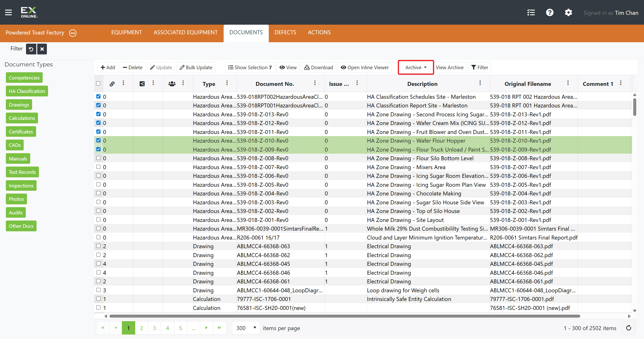Image resolution: width=644 pixels, height=339 pixels.
Task: Open Comment 1 column options menu
Action: 621,83
